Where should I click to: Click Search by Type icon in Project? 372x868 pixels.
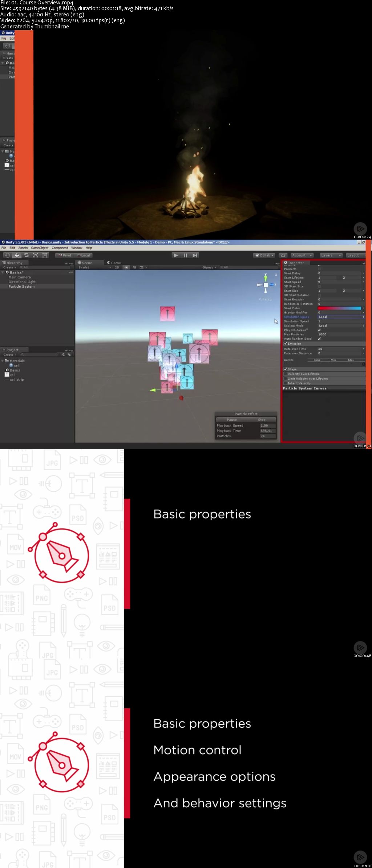63,355
